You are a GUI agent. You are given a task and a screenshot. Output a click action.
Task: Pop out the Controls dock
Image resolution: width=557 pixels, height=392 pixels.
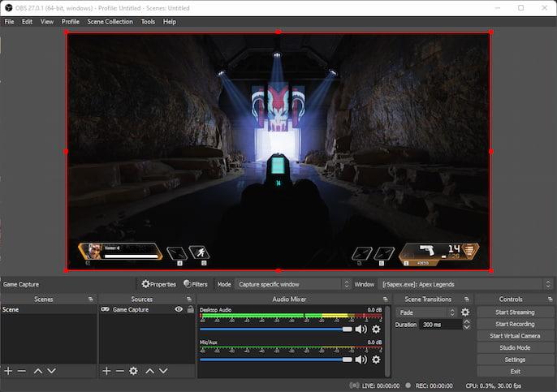click(x=550, y=299)
